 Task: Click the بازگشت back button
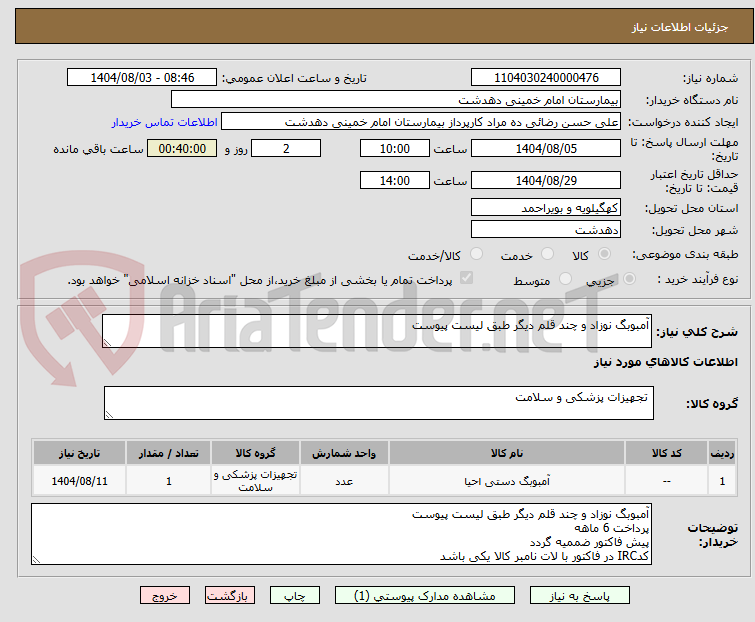(x=230, y=596)
